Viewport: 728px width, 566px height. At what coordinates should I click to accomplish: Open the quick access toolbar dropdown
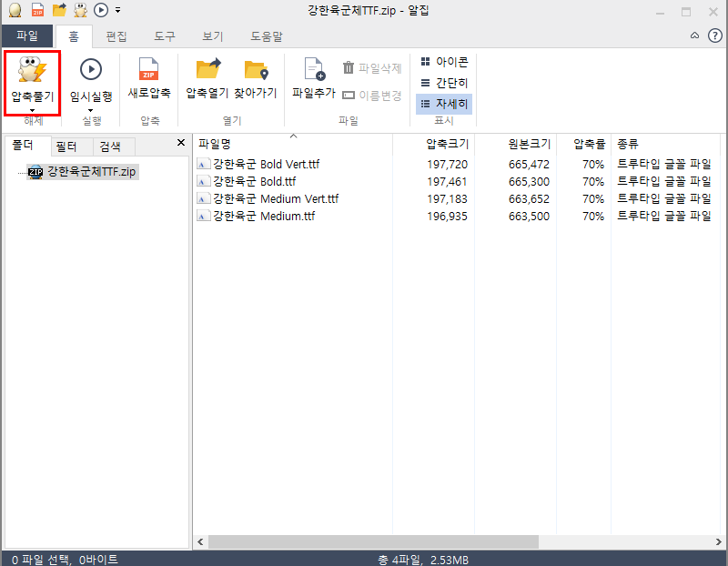pyautogui.click(x=118, y=10)
